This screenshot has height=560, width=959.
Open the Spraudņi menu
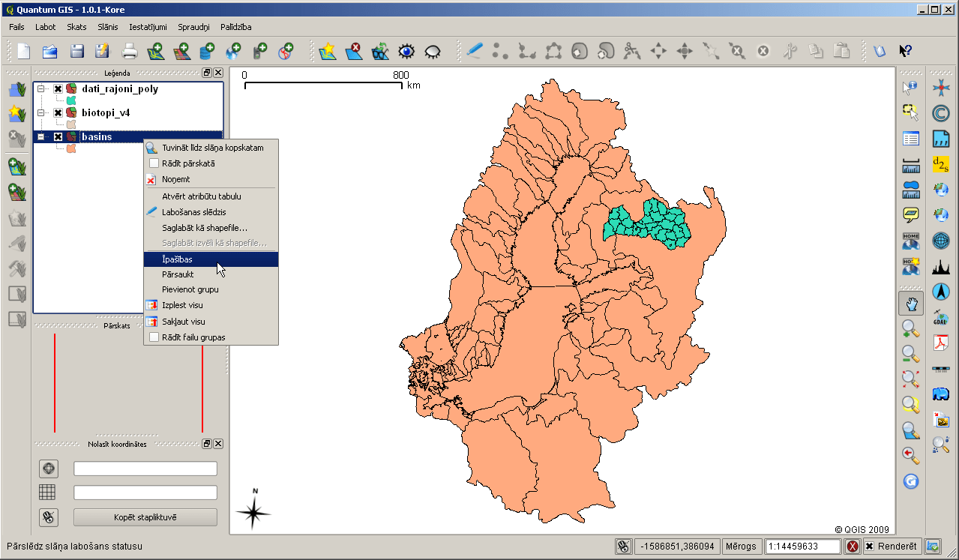194,27
